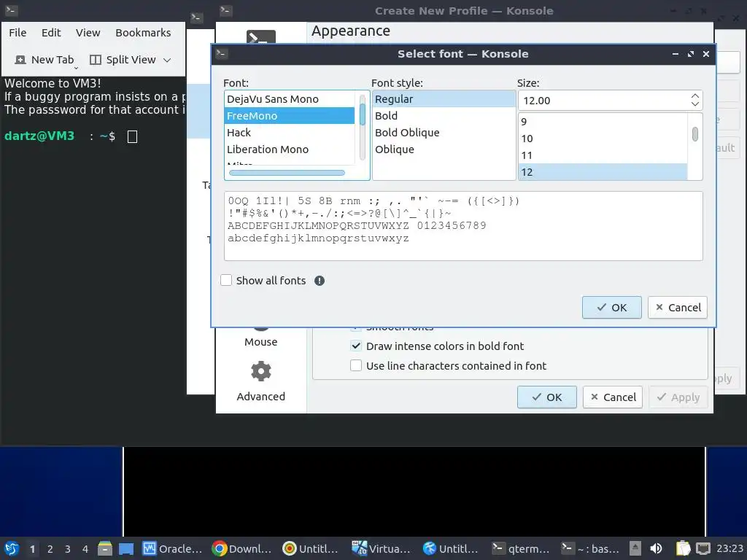Click the Select font dialog's Konsole title icon
Screen dimensions: 747x560
coord(222,53)
